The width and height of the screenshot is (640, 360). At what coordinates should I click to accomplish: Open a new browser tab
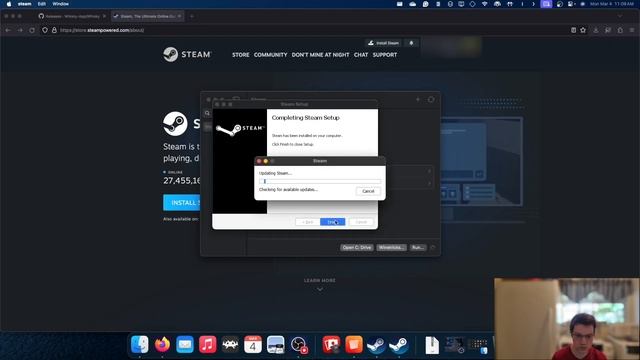pyautogui.click(x=192, y=16)
